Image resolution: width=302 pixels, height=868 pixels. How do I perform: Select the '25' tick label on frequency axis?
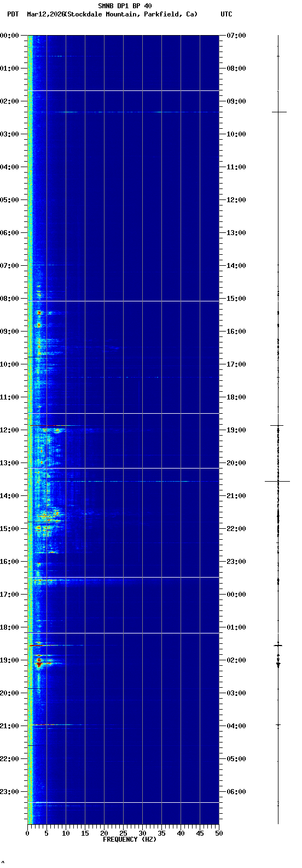pos(123,833)
